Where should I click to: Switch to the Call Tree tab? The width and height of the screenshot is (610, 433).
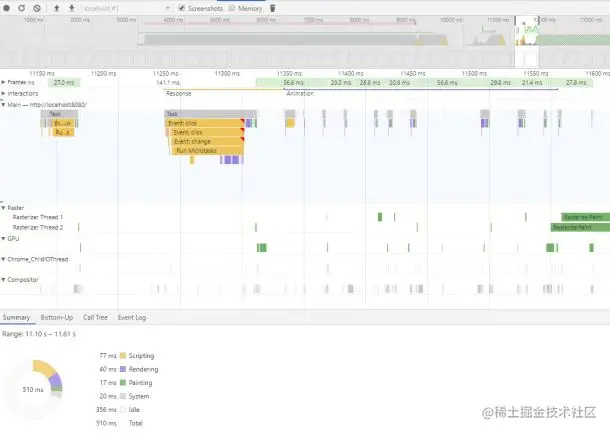click(x=95, y=317)
